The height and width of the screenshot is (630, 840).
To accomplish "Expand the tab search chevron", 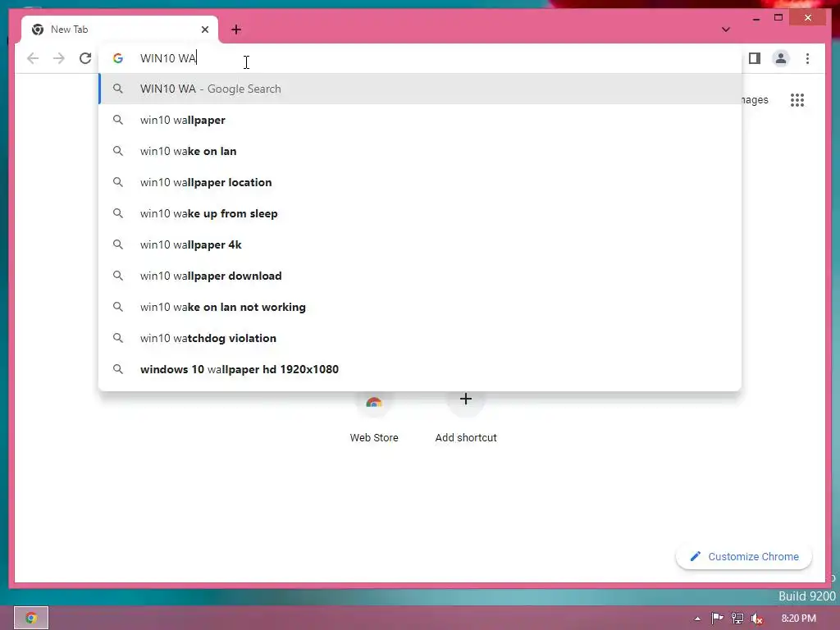I will coord(725,30).
